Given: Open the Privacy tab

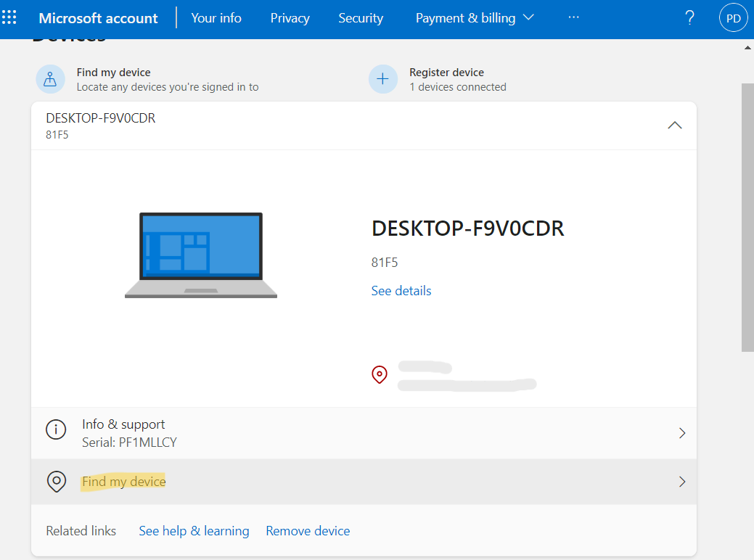Looking at the screenshot, I should click(290, 18).
